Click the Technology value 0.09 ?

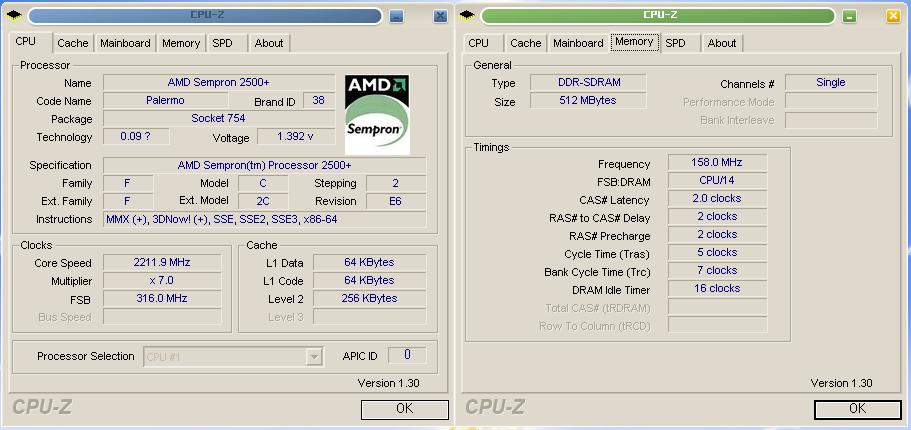[137, 136]
